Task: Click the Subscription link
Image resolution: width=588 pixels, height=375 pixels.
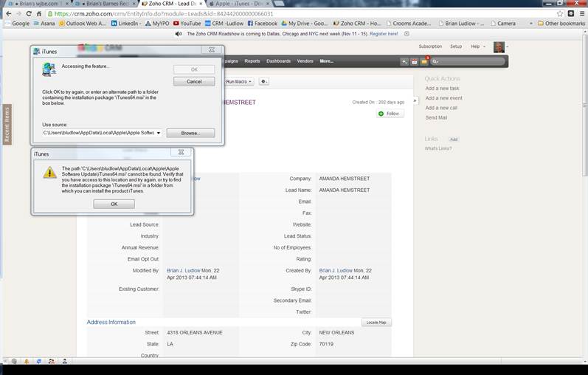Action: (x=430, y=47)
